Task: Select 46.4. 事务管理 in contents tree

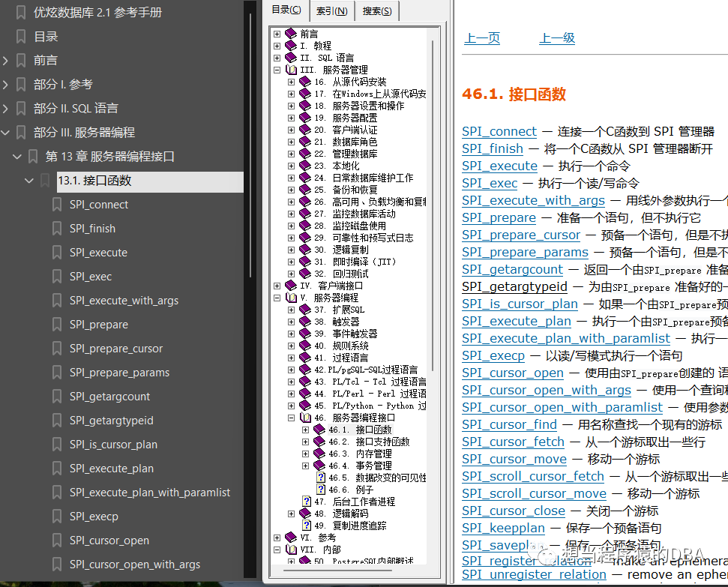Action: click(360, 466)
